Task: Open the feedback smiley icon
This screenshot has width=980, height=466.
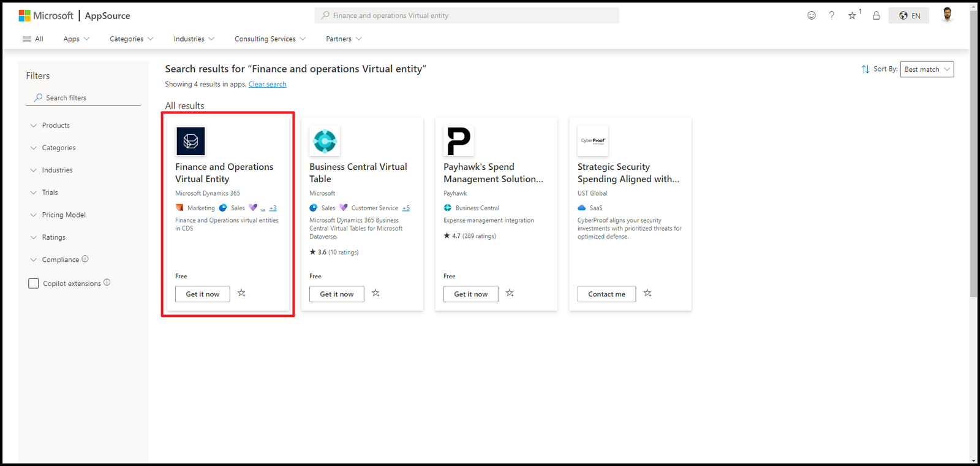Action: [x=812, y=15]
